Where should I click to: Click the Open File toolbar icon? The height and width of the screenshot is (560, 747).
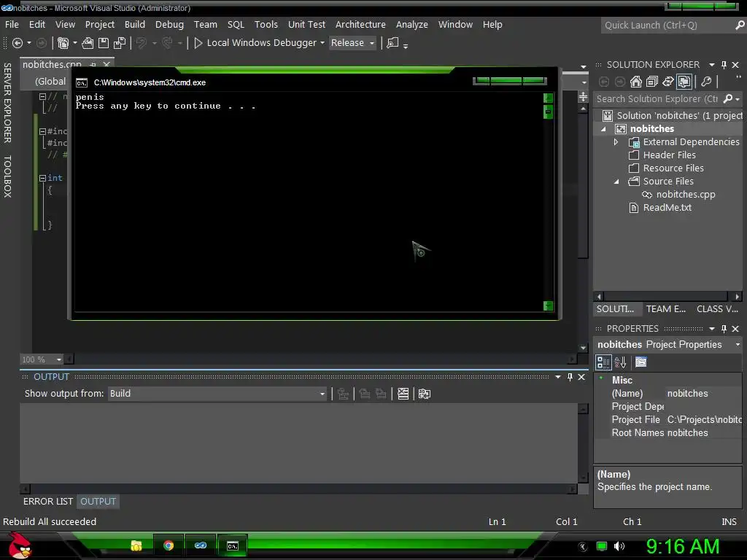tap(88, 43)
